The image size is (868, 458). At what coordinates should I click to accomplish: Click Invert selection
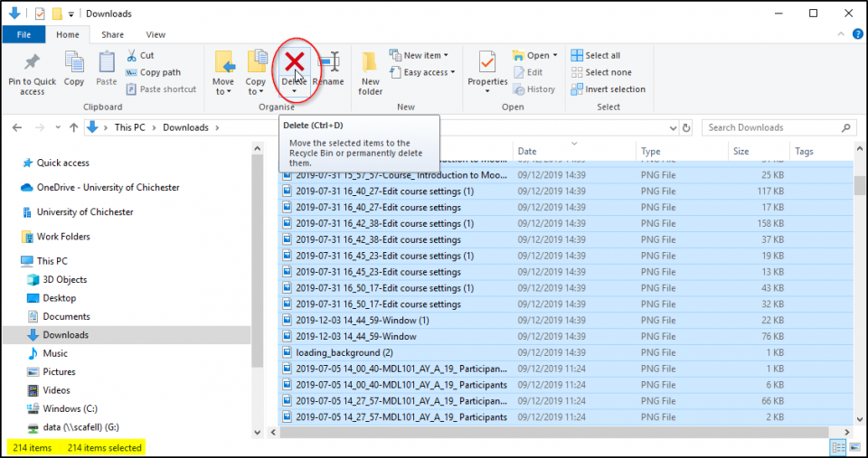[x=609, y=89]
